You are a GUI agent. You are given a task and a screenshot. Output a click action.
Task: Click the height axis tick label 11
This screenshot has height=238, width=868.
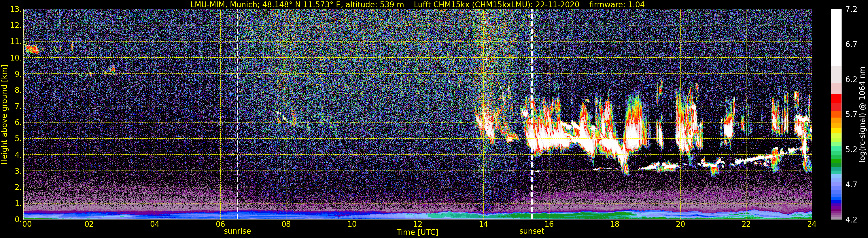coord(16,42)
